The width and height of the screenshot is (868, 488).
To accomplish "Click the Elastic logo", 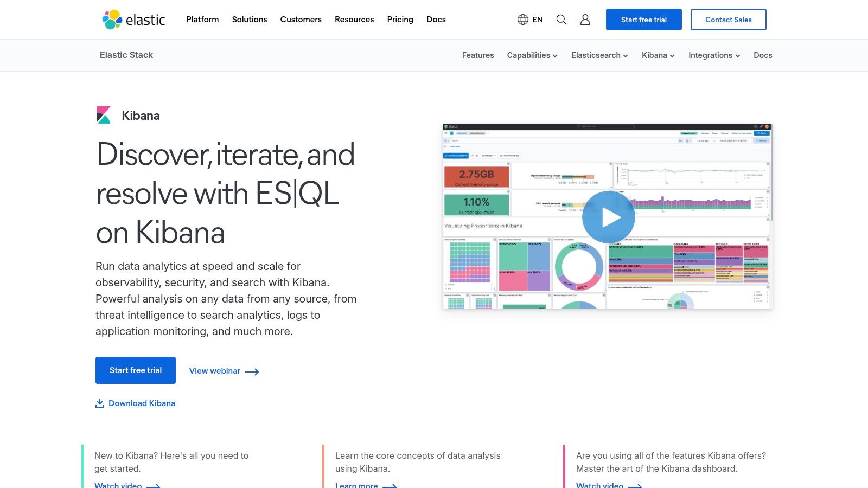I will coord(133,20).
